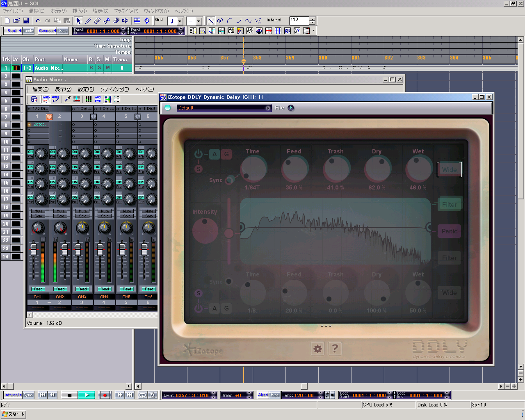Select the scissors cut tool

[x=107, y=21]
